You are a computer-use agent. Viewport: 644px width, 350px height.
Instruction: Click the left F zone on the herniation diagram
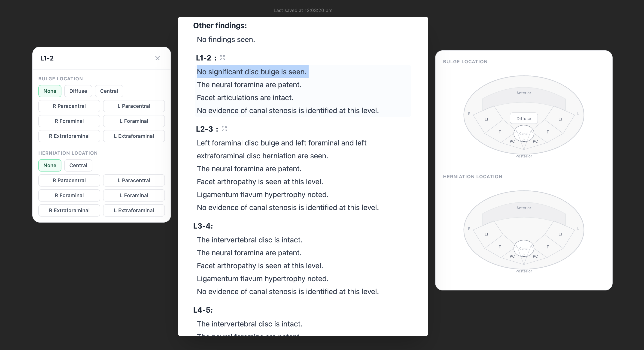click(547, 247)
